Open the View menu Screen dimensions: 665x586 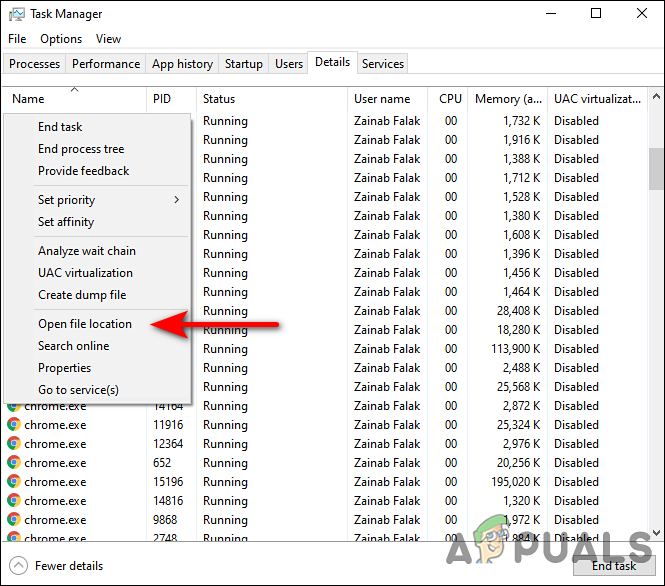(x=108, y=39)
